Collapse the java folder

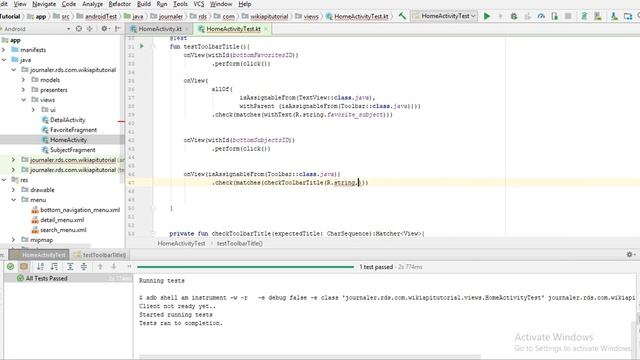[x=4, y=60]
